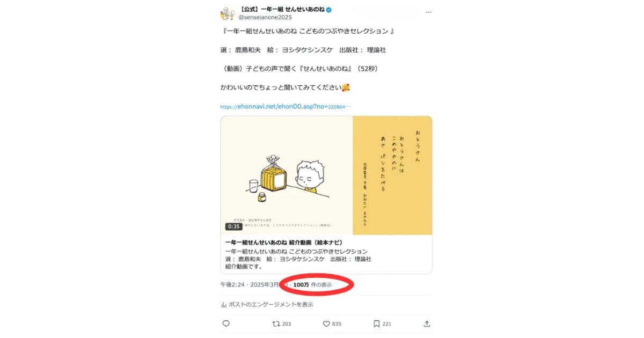644x338 pixels.
Task: Click the 0:35 video duration badge
Action: pos(233,226)
